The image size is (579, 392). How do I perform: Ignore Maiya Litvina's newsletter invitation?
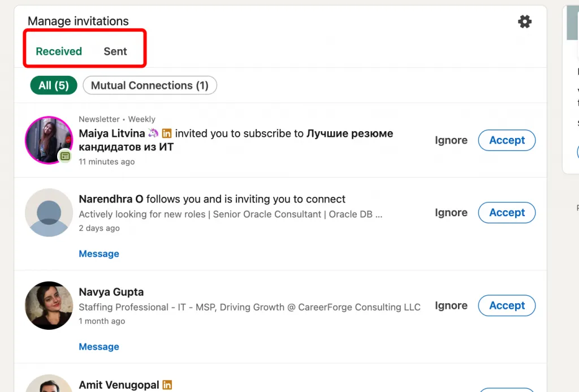coord(451,140)
